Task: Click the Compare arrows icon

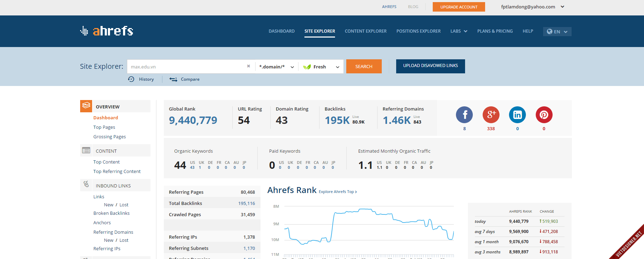Action: (173, 79)
